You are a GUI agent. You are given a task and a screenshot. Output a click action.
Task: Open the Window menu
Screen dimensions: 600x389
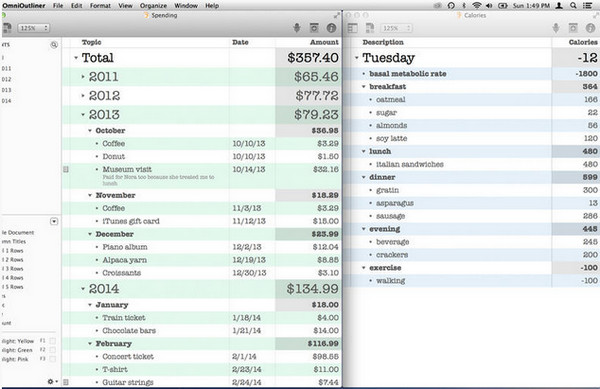pyautogui.click(x=186, y=6)
